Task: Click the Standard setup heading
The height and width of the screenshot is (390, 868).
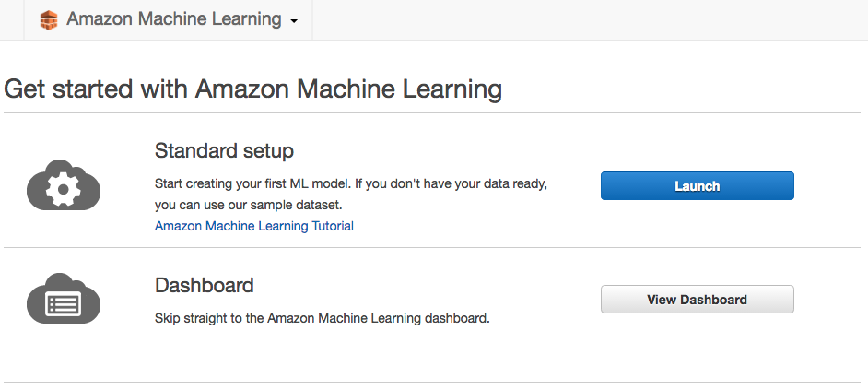Action: [224, 150]
